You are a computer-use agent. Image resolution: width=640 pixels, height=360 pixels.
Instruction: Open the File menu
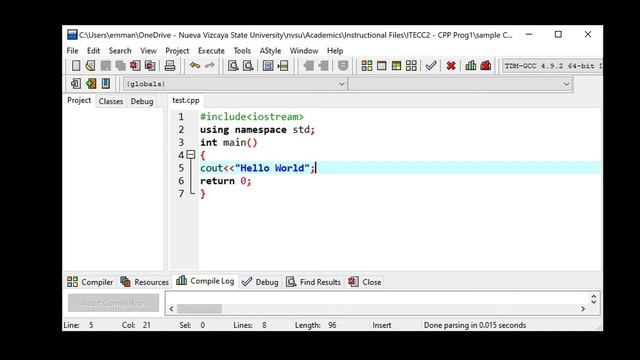pos(72,51)
